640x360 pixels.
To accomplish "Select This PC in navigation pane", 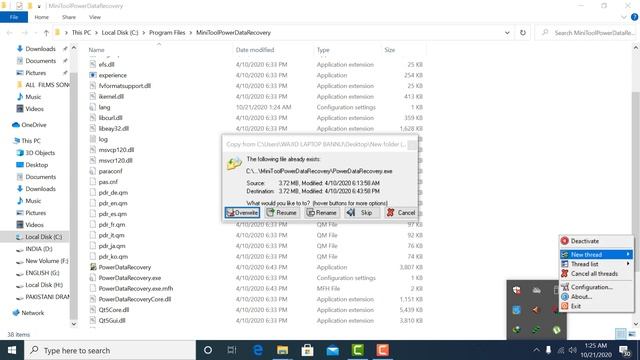I will (31, 141).
